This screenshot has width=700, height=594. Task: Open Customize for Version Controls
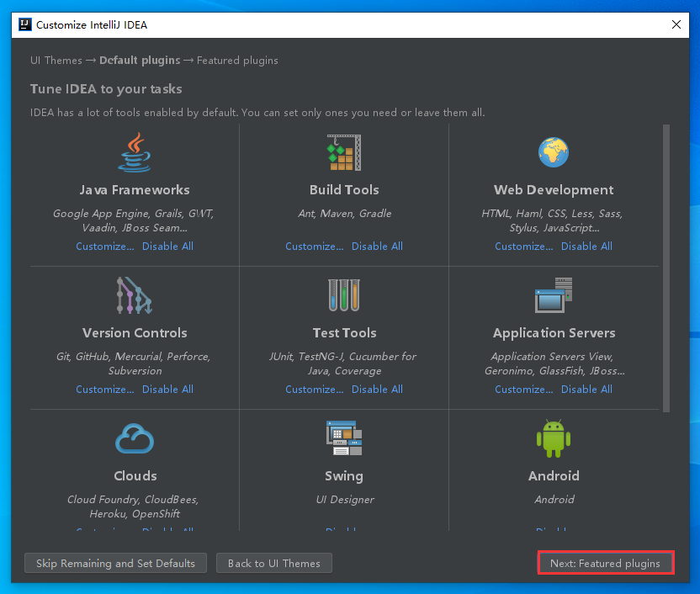click(105, 390)
